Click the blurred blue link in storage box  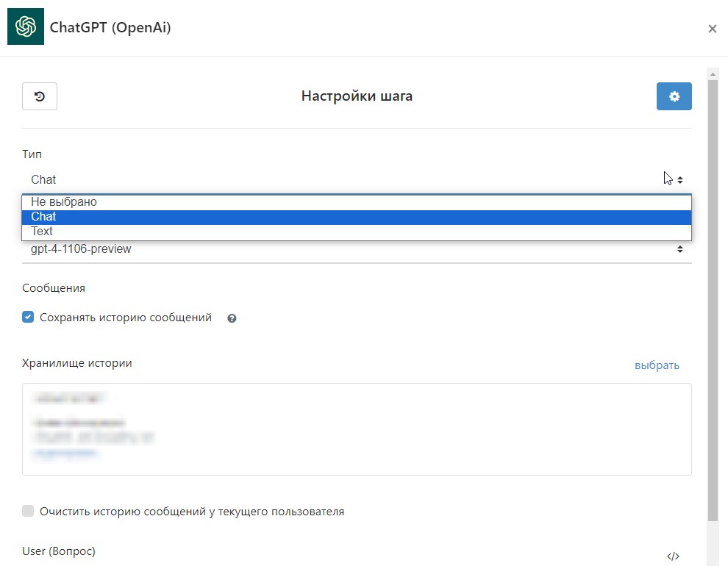click(66, 454)
